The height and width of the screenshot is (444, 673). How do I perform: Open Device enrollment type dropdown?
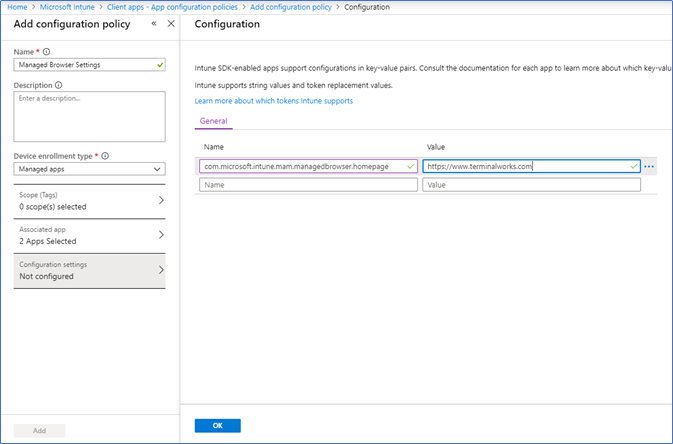pyautogui.click(x=89, y=169)
